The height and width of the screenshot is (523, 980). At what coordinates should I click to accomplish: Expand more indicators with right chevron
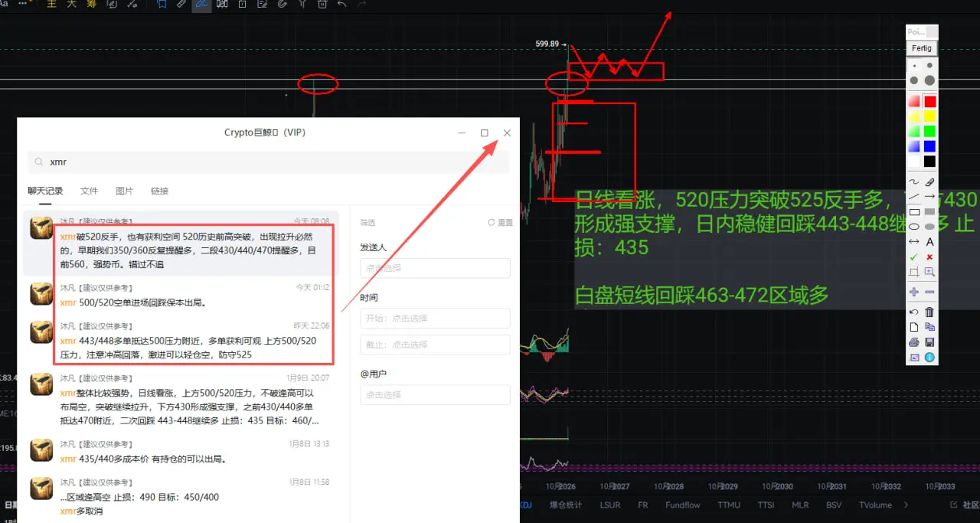tap(906, 505)
